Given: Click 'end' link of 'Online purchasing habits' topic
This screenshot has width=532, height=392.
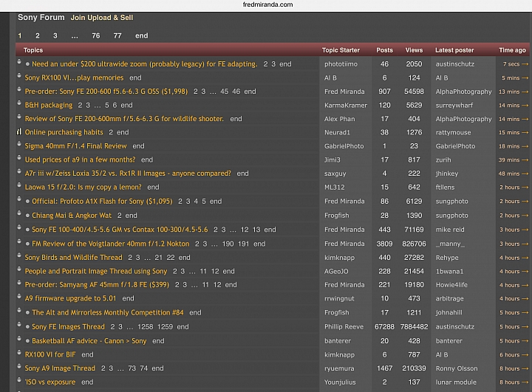Looking at the screenshot, I should pyautogui.click(x=123, y=133).
